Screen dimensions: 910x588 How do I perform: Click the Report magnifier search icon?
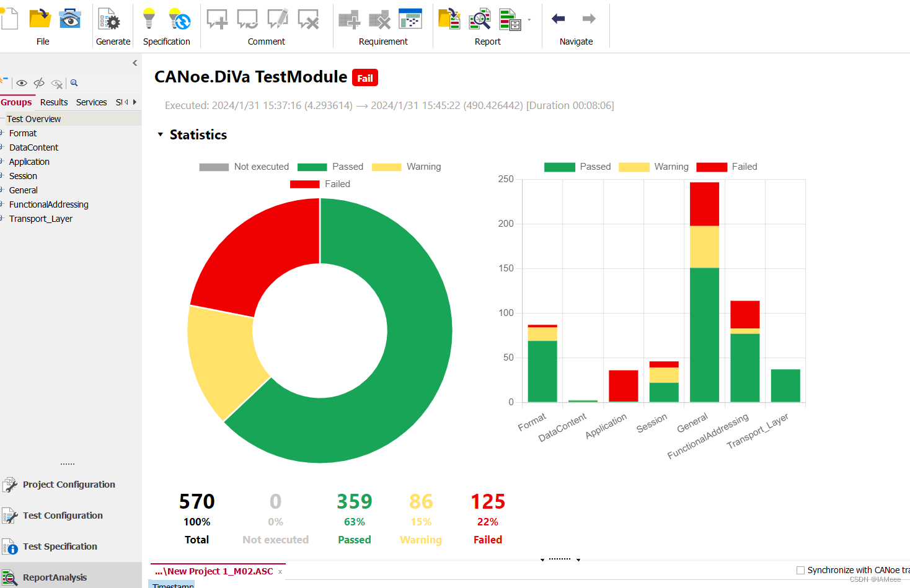click(x=480, y=19)
